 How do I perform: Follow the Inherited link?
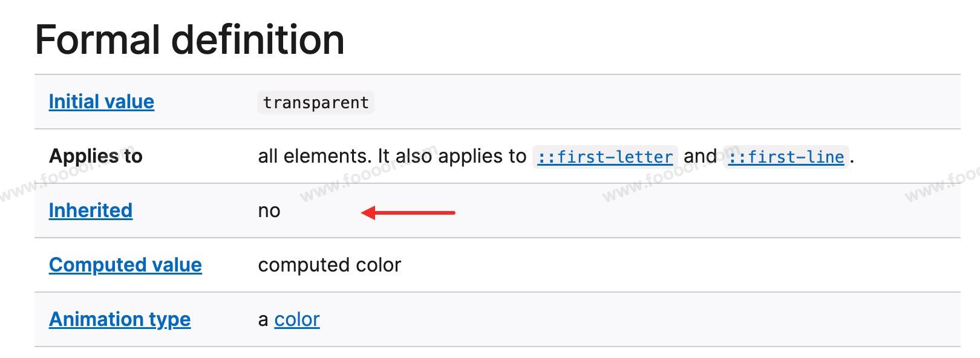[90, 210]
